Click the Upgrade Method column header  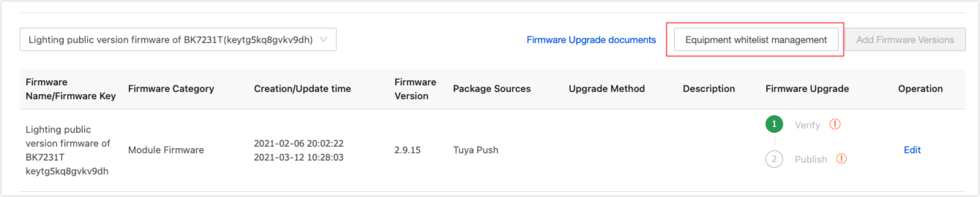606,89
